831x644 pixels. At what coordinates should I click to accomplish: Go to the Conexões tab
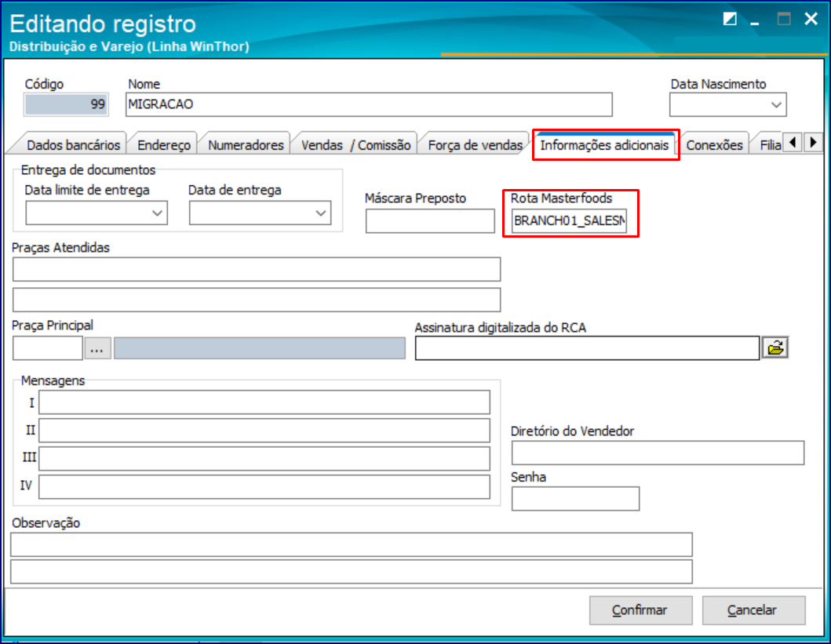(714, 145)
